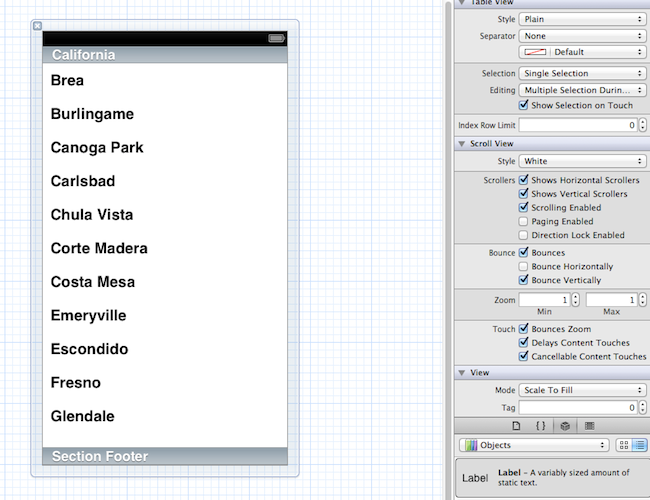This screenshot has height=500, width=650.
Task: Toggle Cancellable Content Touches checkbox
Action: coord(524,356)
